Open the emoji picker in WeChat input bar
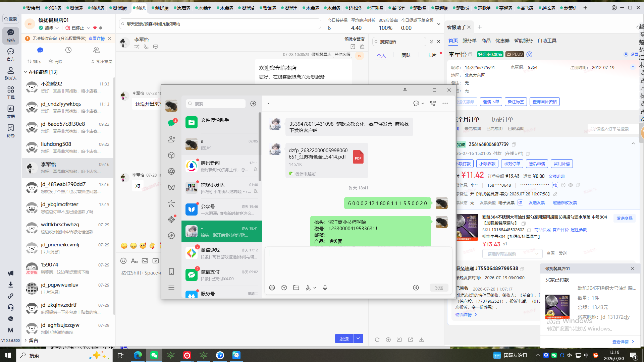 (272, 288)
